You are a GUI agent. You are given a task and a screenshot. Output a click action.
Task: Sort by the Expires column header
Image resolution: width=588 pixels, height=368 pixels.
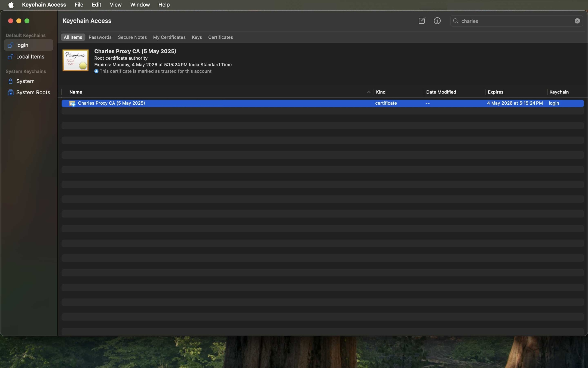495,92
